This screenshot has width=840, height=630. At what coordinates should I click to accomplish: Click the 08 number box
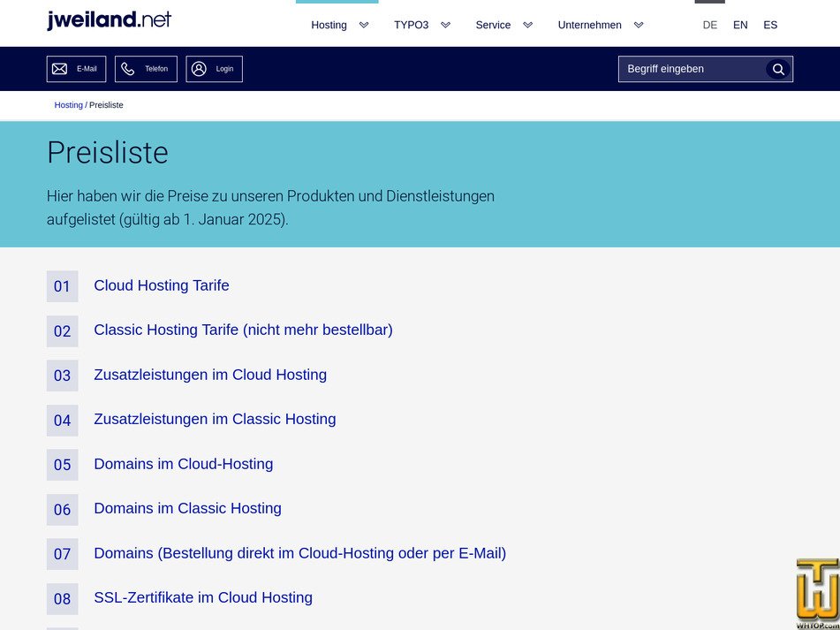[62, 599]
